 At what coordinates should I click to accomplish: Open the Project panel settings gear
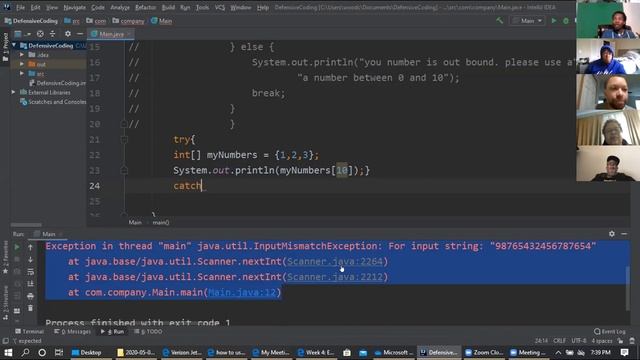coord(68,34)
